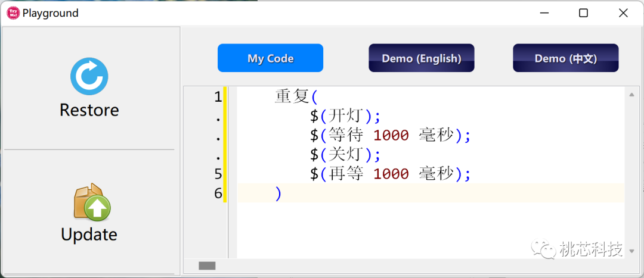Image resolution: width=644 pixels, height=278 pixels.
Task: Open the Demo (English) tab
Action: coord(421,58)
